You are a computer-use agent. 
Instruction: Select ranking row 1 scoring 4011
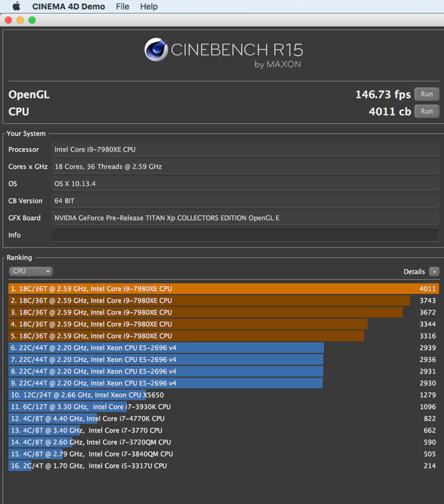pos(224,289)
